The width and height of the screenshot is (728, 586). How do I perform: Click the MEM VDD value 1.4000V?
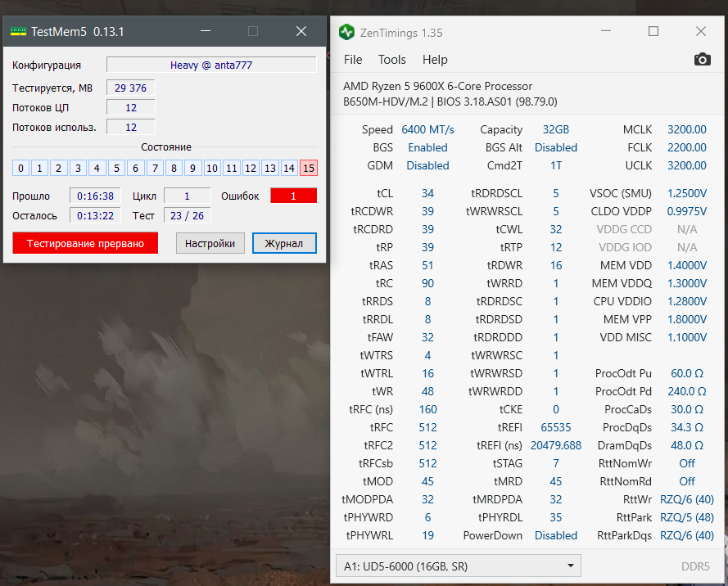(x=687, y=265)
